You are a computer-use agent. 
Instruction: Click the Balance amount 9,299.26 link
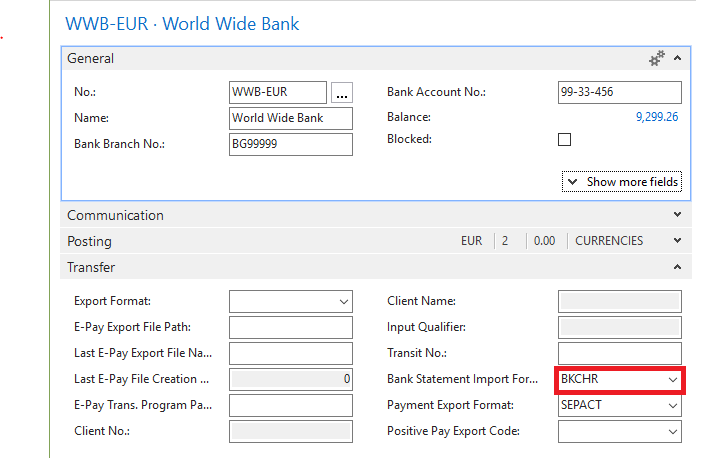pos(657,118)
